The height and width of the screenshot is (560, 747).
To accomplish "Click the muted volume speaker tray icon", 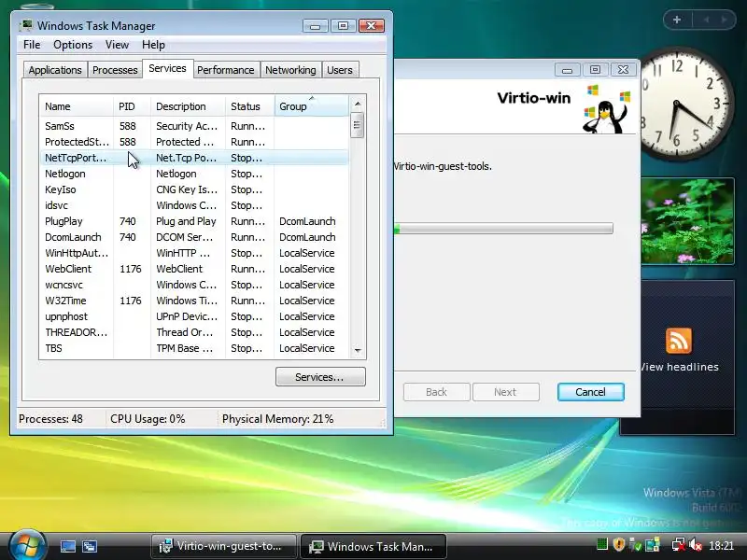I will 696,544.
